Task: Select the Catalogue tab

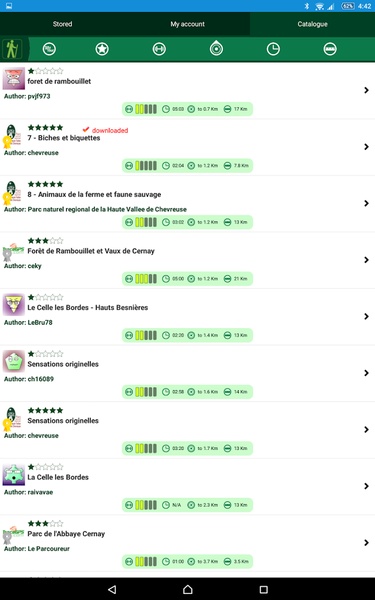Action: 313,24
